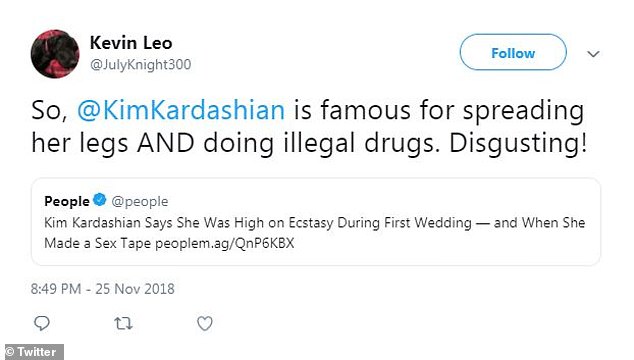Screen dimensions: 634x360
Task: Click the People account name in quote
Action: tap(67, 201)
